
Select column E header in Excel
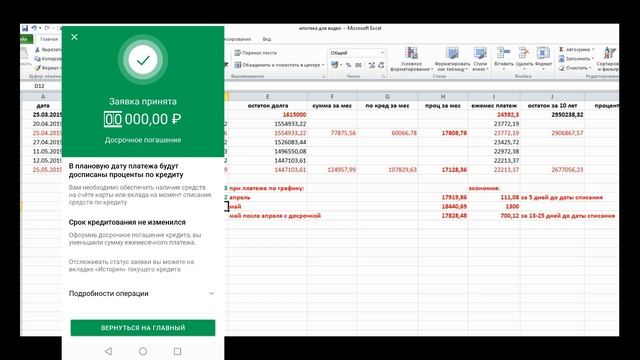[x=267, y=97]
